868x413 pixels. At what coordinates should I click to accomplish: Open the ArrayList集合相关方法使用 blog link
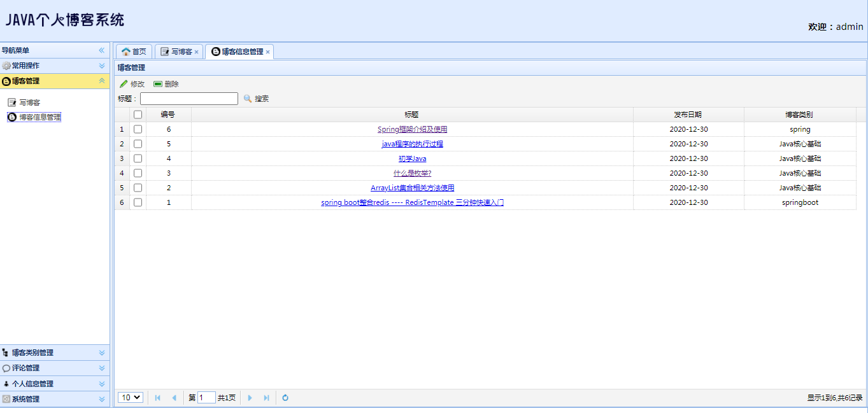[x=413, y=188]
